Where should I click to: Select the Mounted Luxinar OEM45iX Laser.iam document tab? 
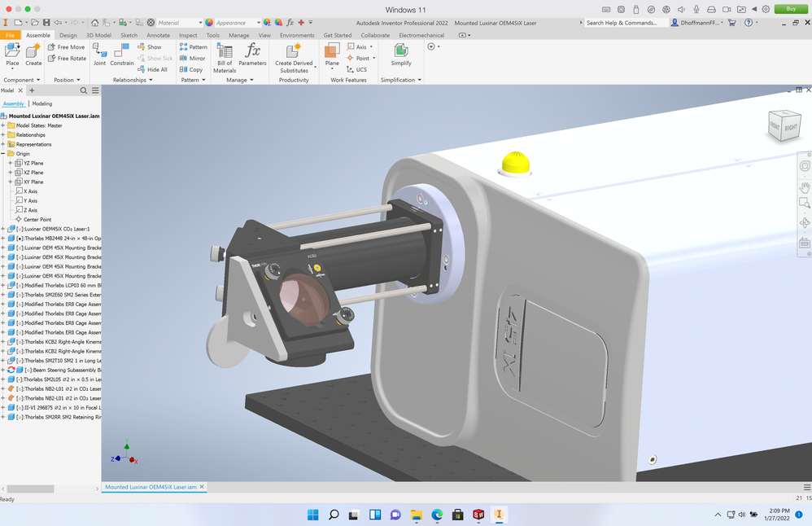[x=151, y=487]
